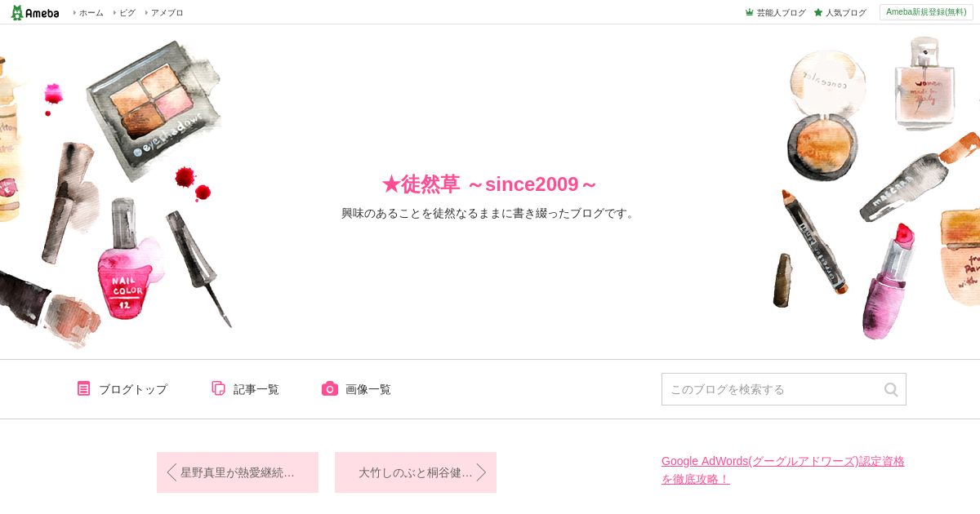Go to next article 大竹しのぶと桐谷健…
Screen dimensions: 980x514
[416, 472]
